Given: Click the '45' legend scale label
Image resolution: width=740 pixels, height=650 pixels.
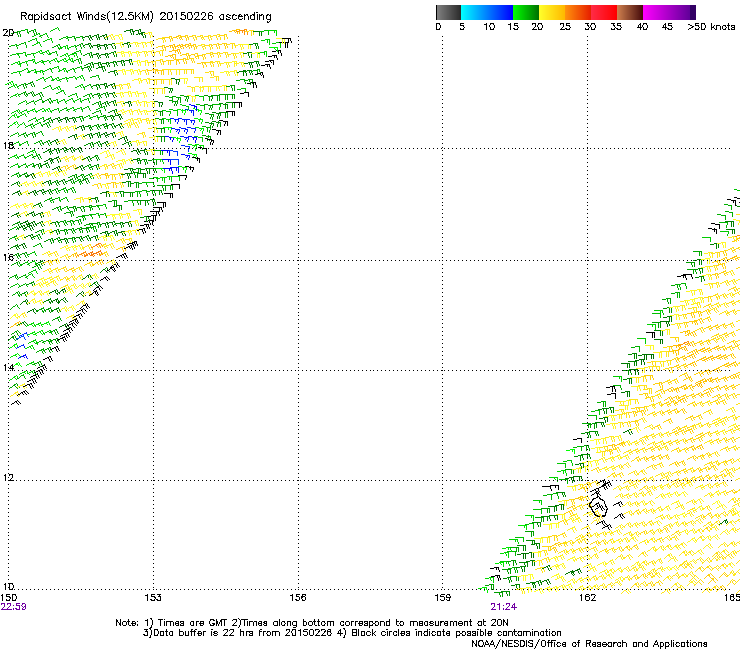Looking at the screenshot, I should click(667, 27).
